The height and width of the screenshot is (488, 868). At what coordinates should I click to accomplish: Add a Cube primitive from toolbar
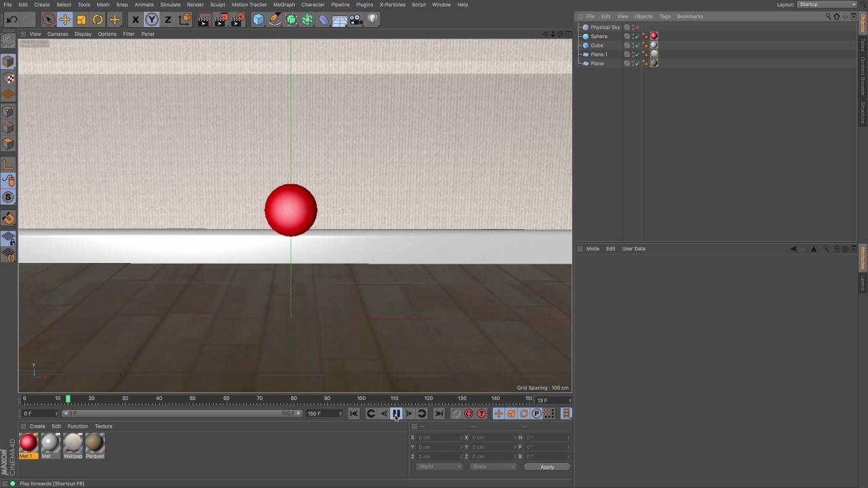pyautogui.click(x=258, y=20)
